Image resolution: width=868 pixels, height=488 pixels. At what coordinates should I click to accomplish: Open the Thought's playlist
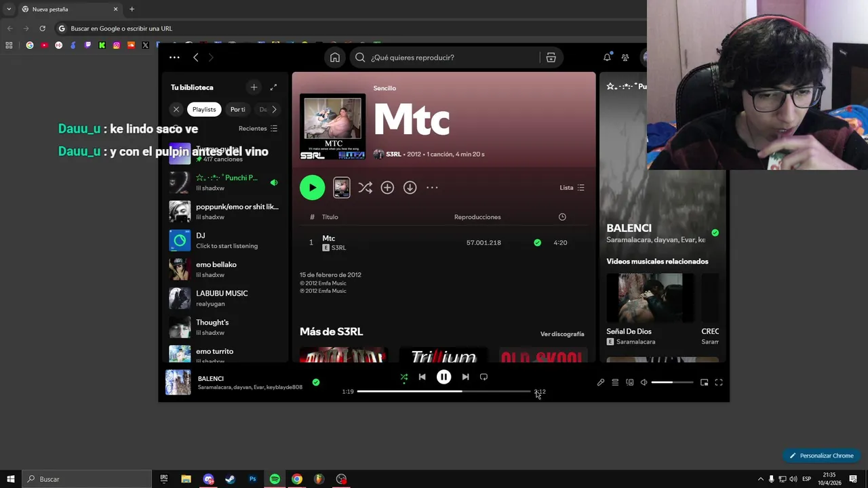224,327
